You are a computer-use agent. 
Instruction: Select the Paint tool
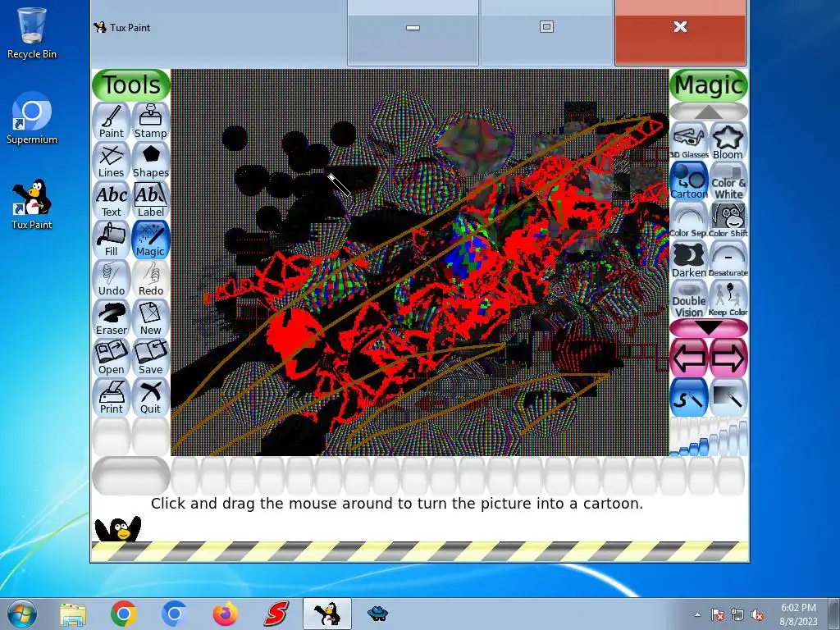tap(112, 121)
